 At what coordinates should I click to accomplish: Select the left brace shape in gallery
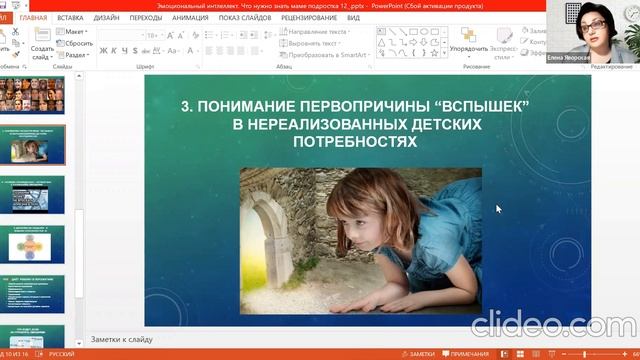click(413, 53)
